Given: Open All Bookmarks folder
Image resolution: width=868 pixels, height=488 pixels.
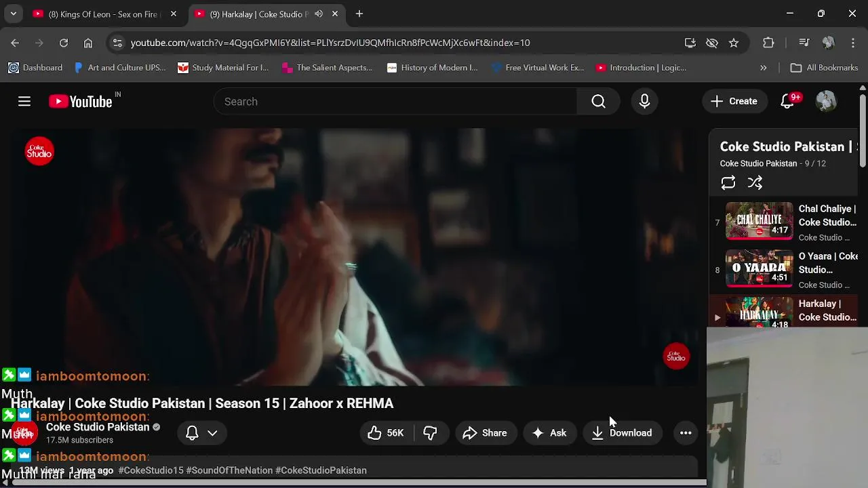Looking at the screenshot, I should [825, 68].
